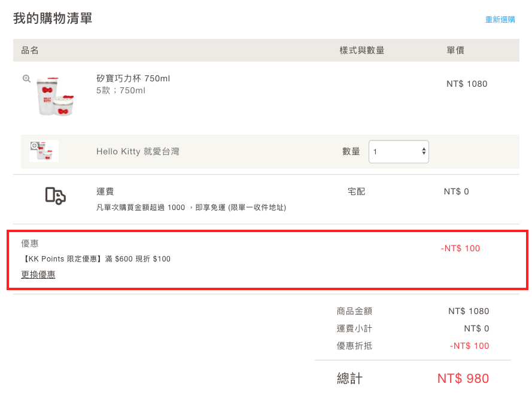The width and height of the screenshot is (532, 405).
Task: Click the magnifier icon beside the main product photo
Action: (x=26, y=78)
